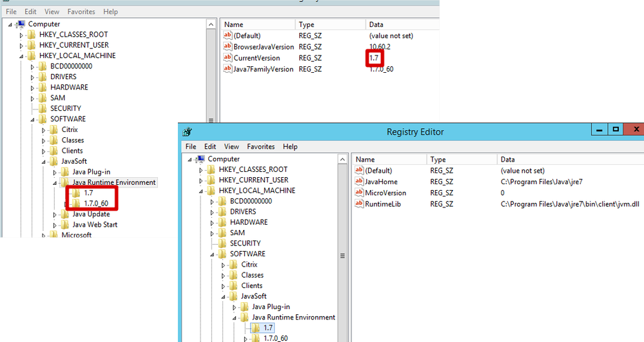Click Type column header in back window
Screen dimensions: 644x342
click(330, 24)
